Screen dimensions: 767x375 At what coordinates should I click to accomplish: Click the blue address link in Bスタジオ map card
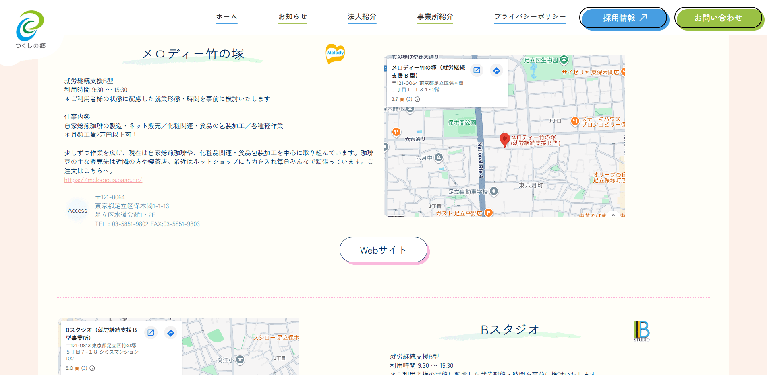(x=102, y=352)
